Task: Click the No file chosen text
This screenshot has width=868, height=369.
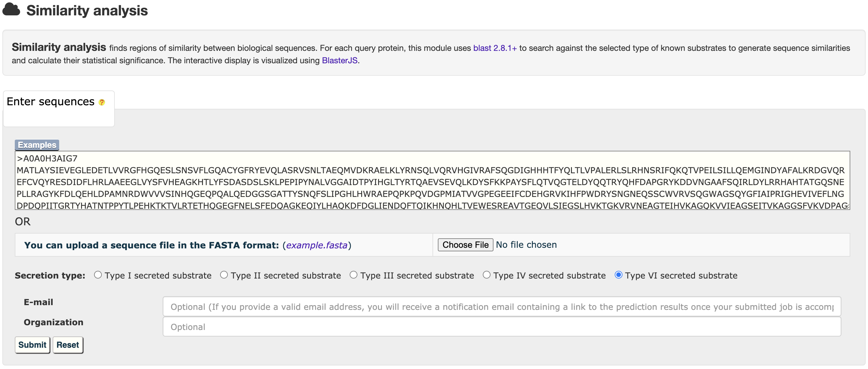Action: click(526, 245)
